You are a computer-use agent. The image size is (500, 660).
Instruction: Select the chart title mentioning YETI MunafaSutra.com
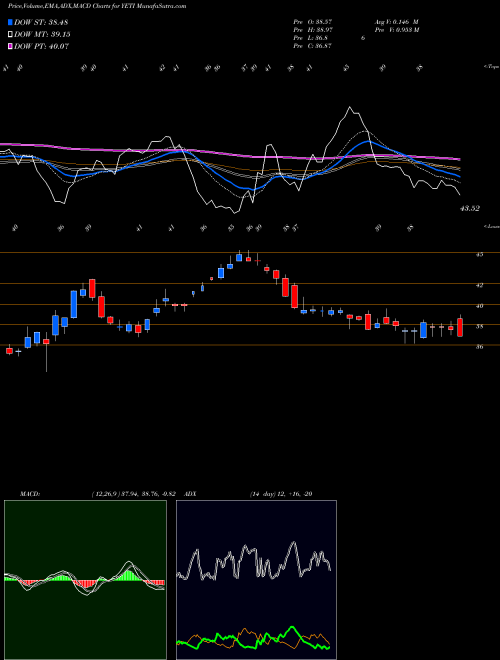97,7
